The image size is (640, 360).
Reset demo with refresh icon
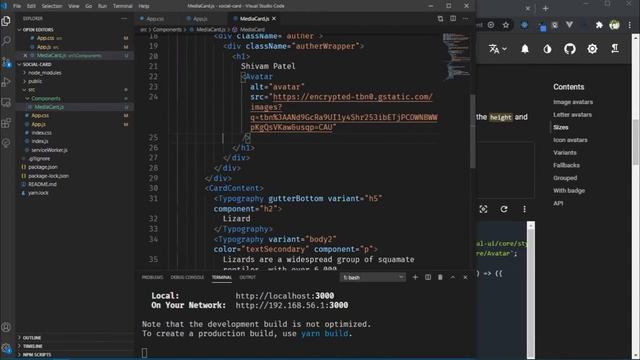click(504, 209)
